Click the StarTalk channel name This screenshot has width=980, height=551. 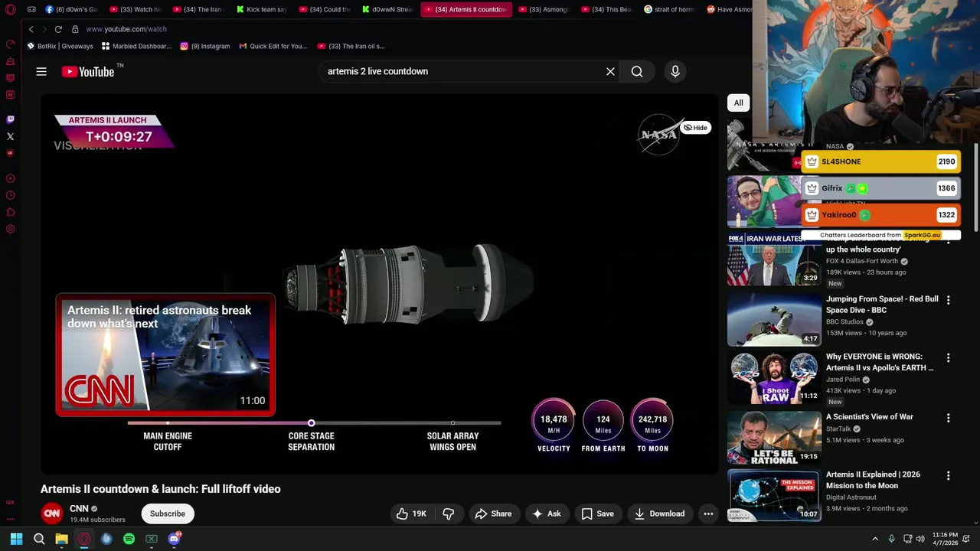tap(838, 429)
